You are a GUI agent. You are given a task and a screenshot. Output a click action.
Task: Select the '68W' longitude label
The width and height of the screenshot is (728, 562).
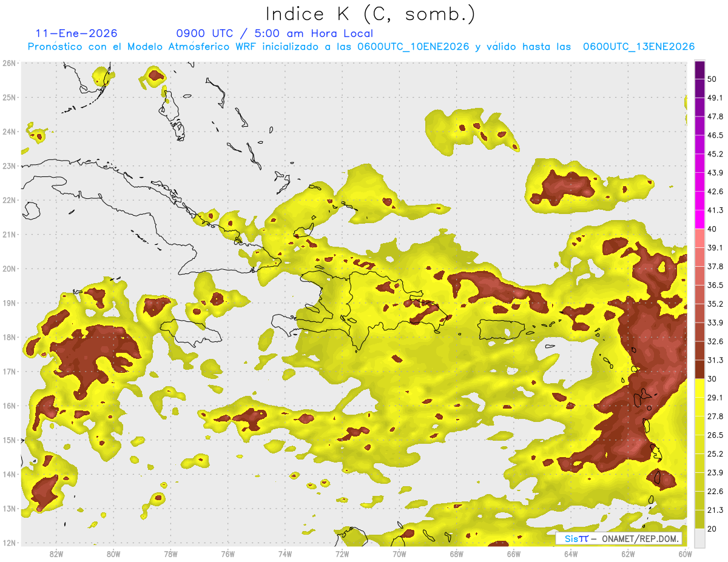pyautogui.click(x=456, y=554)
